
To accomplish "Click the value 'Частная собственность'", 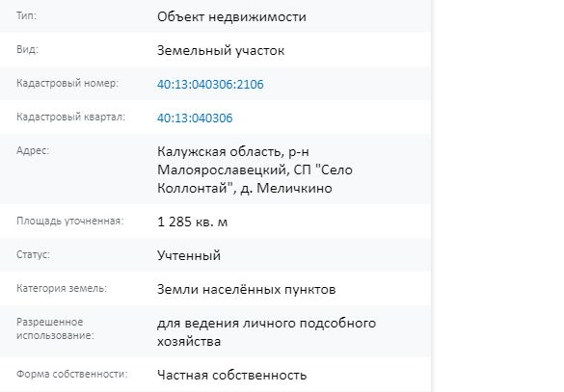I will [x=232, y=375].
